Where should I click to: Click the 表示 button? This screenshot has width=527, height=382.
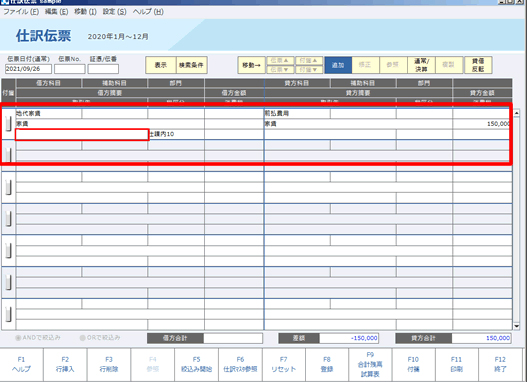pyautogui.click(x=161, y=65)
